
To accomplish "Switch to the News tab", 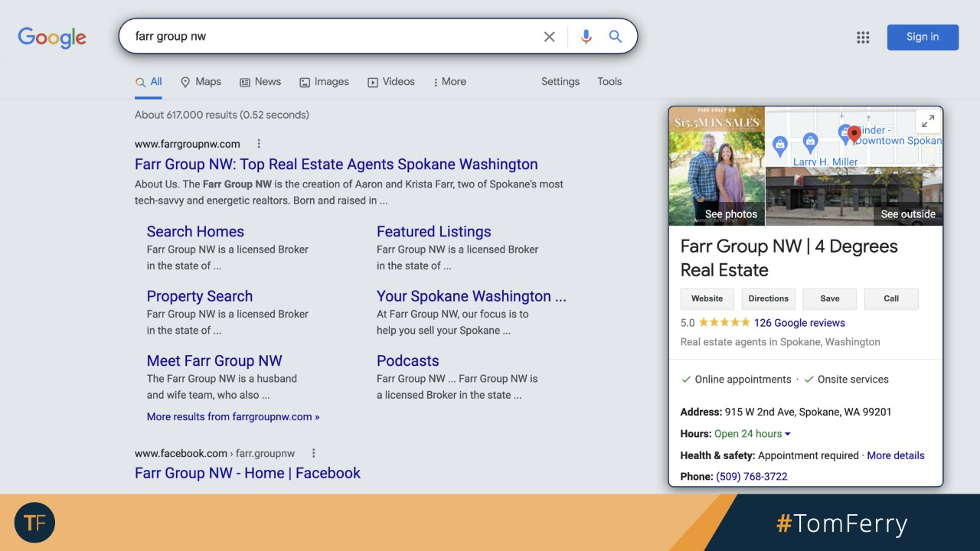I will (x=260, y=82).
